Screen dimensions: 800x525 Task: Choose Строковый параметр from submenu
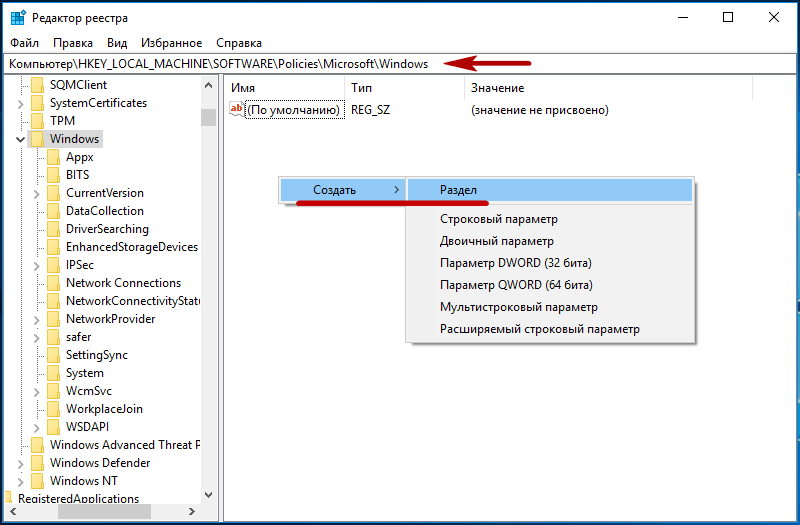(x=550, y=219)
